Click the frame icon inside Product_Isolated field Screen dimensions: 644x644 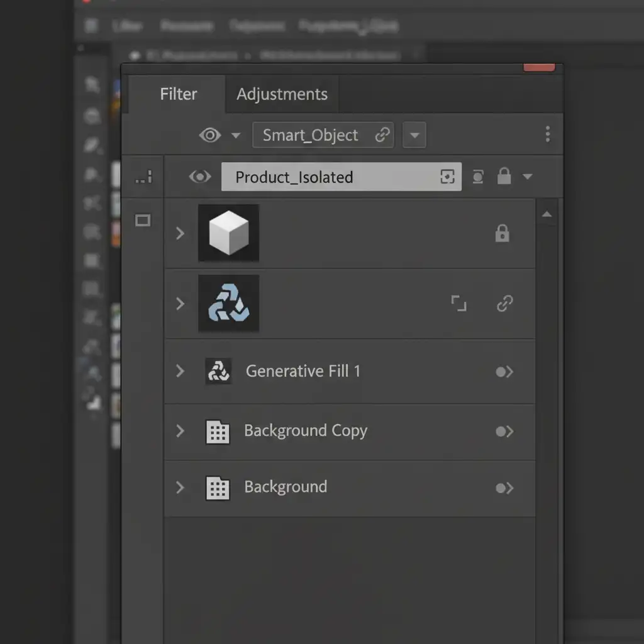point(447,177)
